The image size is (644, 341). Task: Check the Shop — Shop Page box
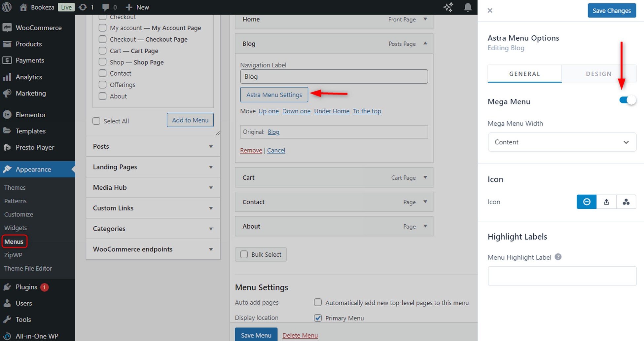coord(103,62)
